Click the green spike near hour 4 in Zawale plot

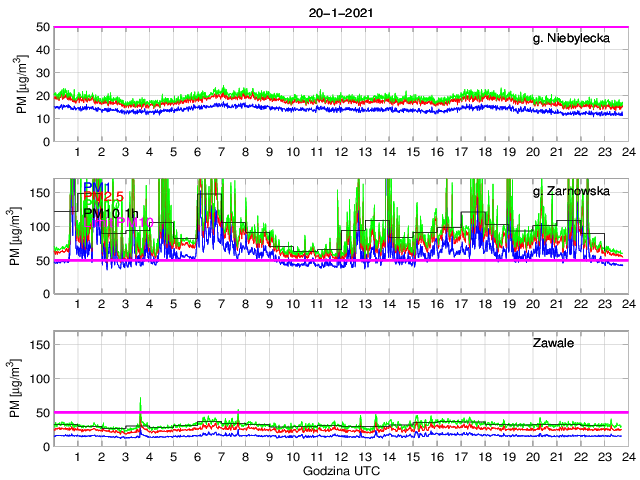click(140, 402)
